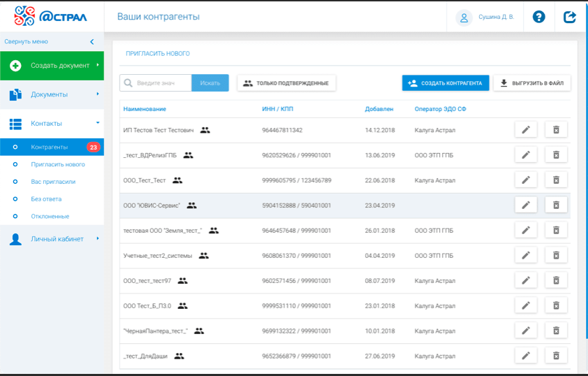Delete the ООО "ЮВИС-Сервис" contractor row
The height and width of the screenshot is (376, 588).
coord(556,205)
